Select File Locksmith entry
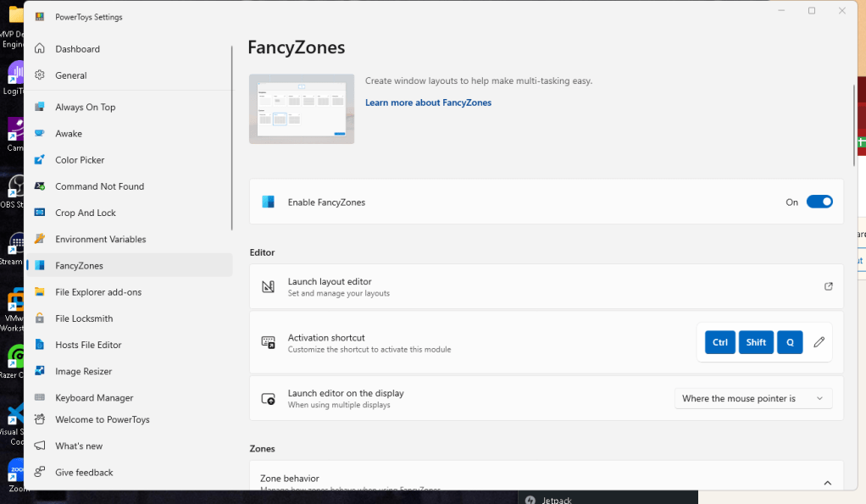The height and width of the screenshot is (504, 866). coord(130,318)
